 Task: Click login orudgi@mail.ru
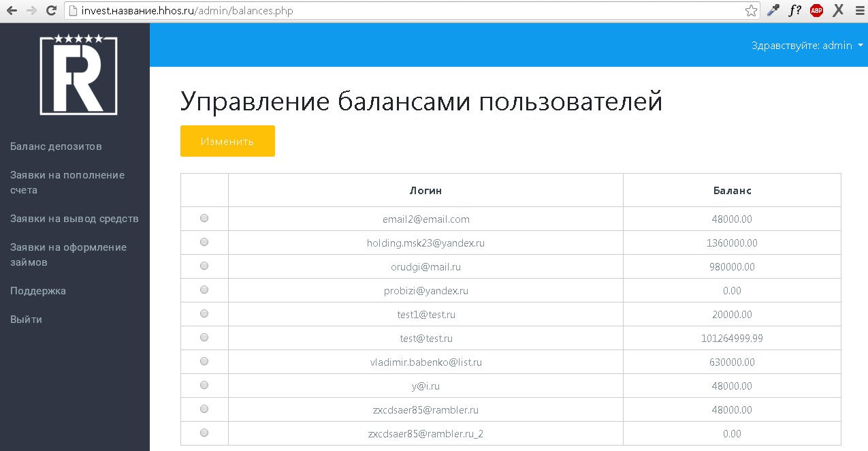425,267
